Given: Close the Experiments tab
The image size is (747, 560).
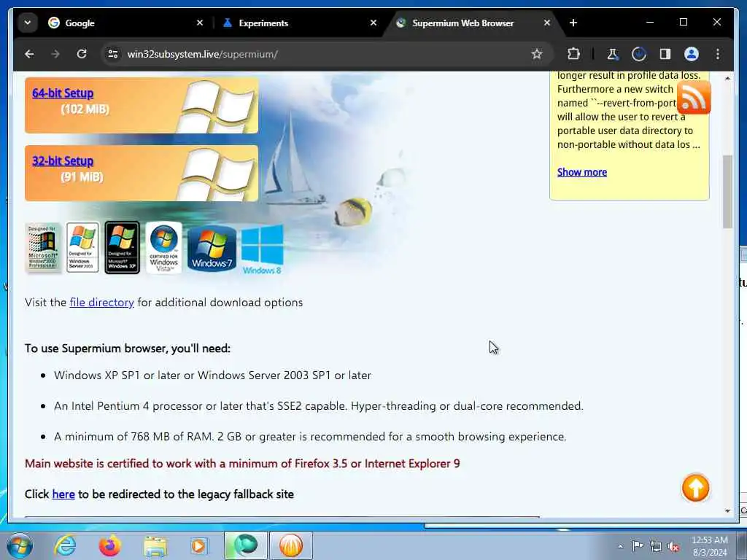Looking at the screenshot, I should click(373, 23).
